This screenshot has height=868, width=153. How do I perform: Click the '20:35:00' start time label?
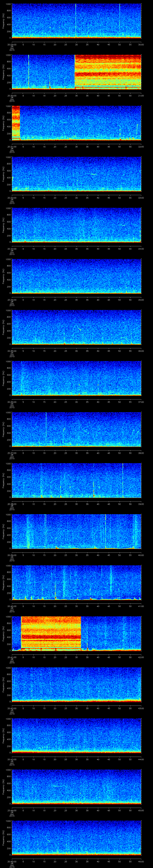pos(12,351)
